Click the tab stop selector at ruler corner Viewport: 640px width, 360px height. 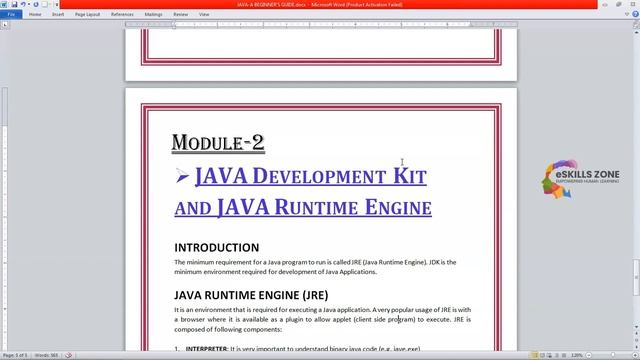(4, 25)
